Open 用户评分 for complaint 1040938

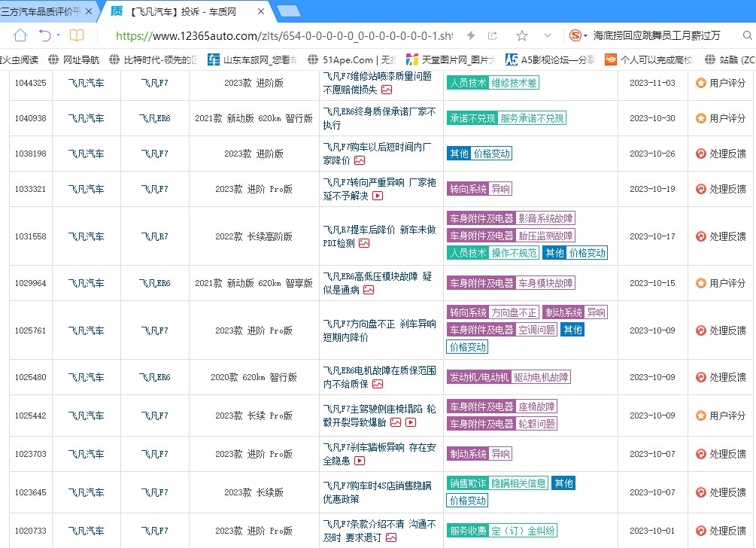(x=721, y=118)
